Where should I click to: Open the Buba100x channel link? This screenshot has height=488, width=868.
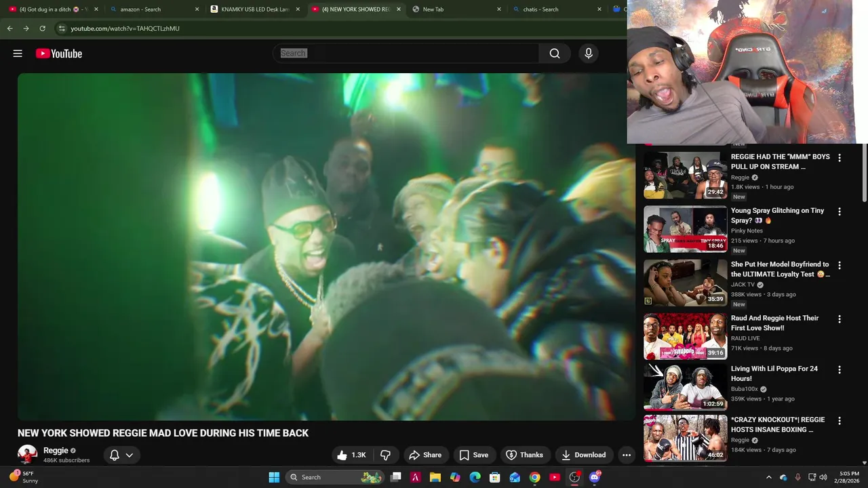(744, 389)
